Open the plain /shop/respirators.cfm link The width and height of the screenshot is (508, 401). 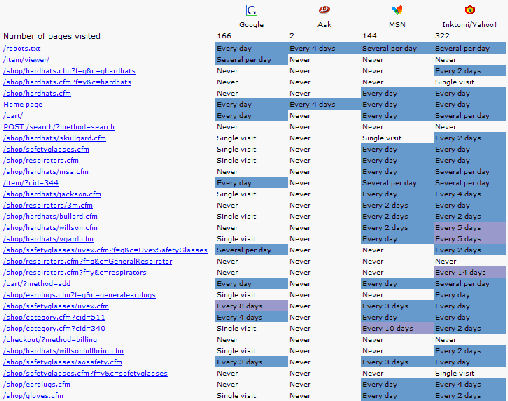[41, 160]
